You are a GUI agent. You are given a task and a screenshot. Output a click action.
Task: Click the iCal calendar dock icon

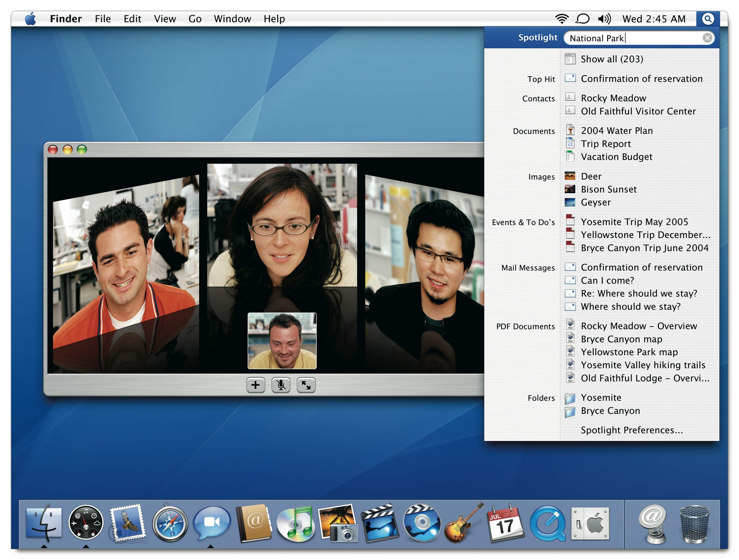pyautogui.click(x=505, y=524)
